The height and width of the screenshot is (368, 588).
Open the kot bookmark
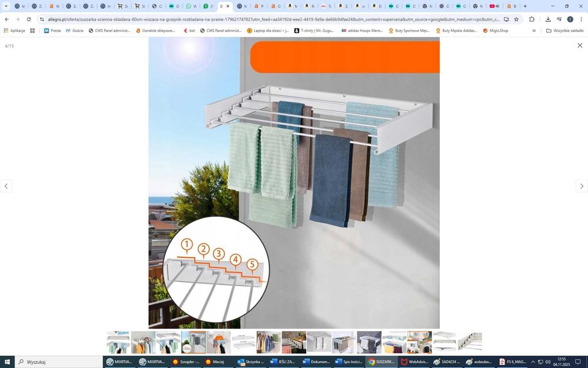click(x=189, y=31)
